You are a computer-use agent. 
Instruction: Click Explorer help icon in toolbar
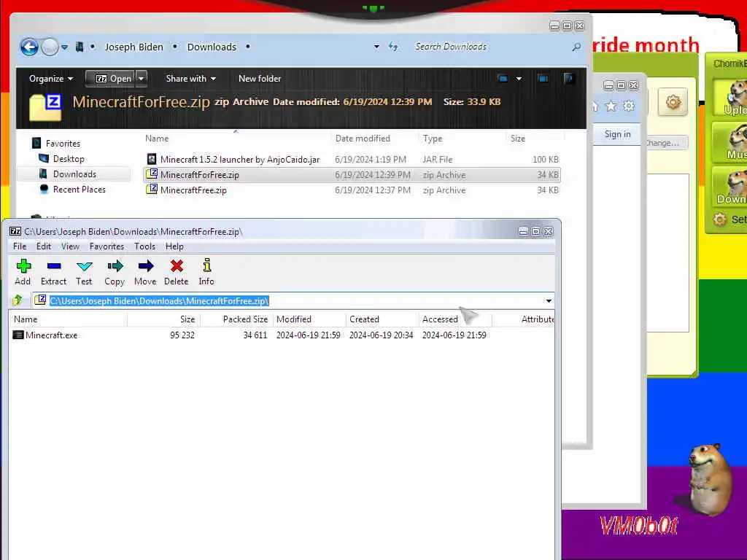(x=569, y=79)
